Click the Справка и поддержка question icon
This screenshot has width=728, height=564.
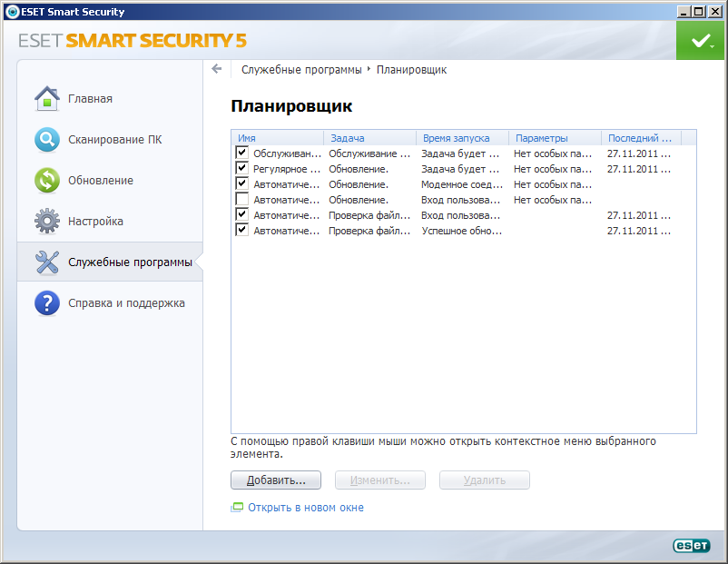coord(46,303)
